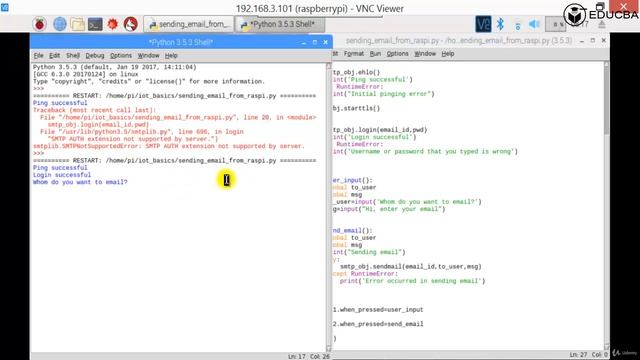Click the editor window vertical scrollbar
Image resolution: width=640 pixels, height=360 pixels.
606,204
